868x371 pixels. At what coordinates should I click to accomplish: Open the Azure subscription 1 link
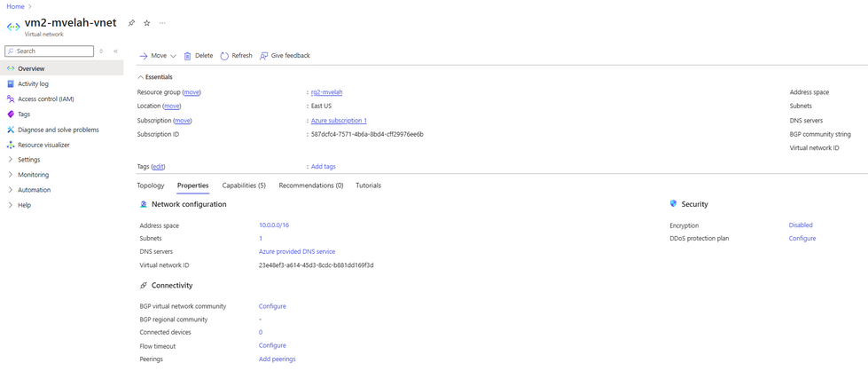pyautogui.click(x=339, y=121)
